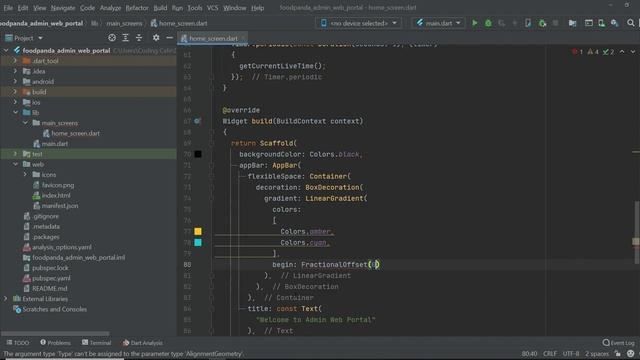The width and height of the screenshot is (640, 360).
Task: Fold the Scaffold return block in gutter
Action: pyautogui.click(x=211, y=143)
